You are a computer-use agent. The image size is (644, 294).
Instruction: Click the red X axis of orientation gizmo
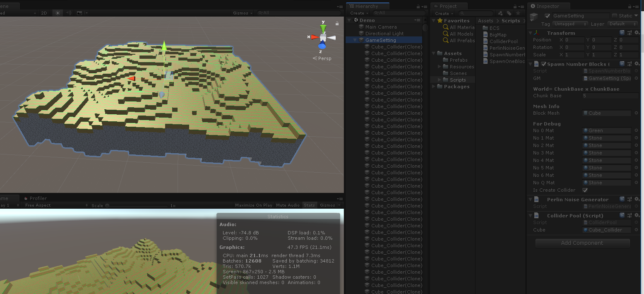click(x=315, y=37)
